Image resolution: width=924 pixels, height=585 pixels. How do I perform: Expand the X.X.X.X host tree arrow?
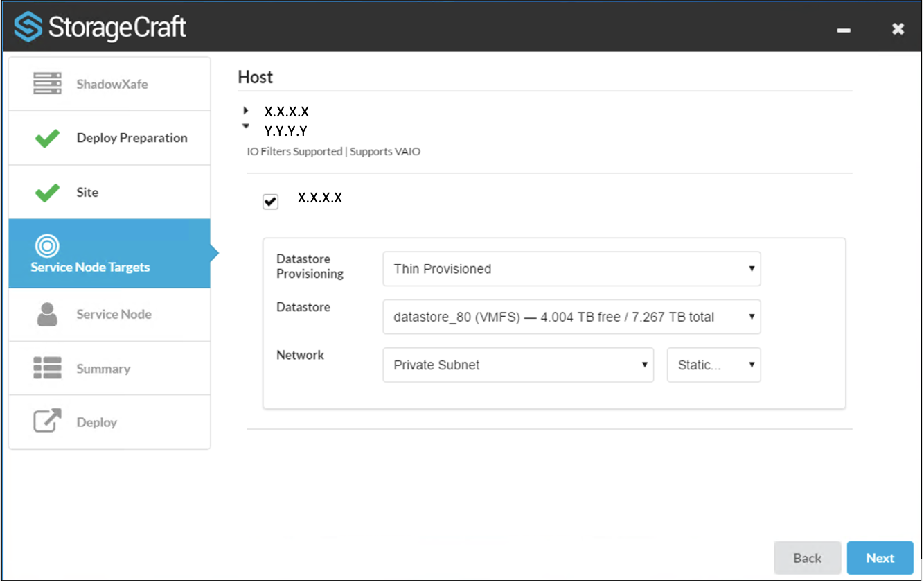(245, 110)
